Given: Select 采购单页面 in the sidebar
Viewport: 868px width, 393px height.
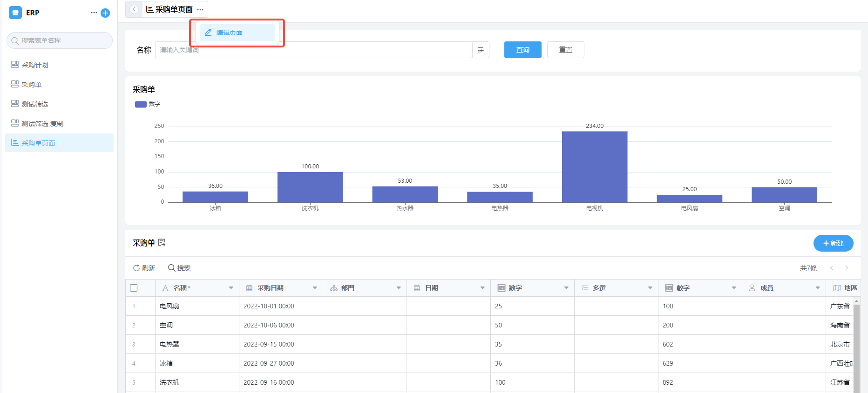Looking at the screenshot, I should point(59,143).
